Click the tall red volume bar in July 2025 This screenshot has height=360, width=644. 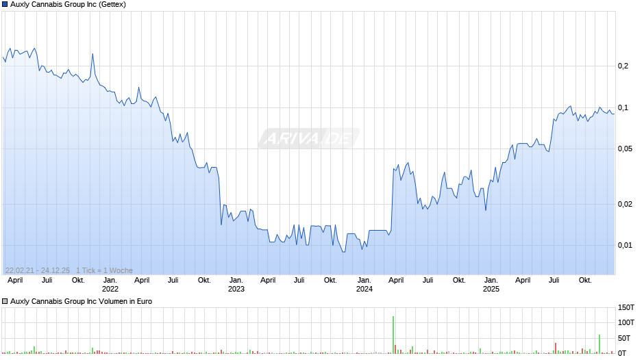556,348
